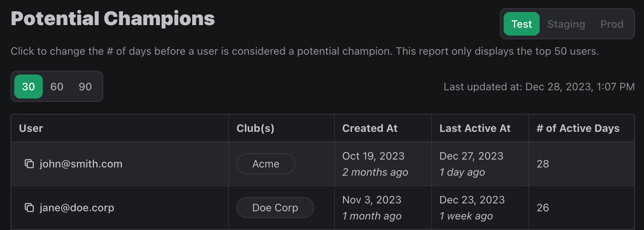Viewport: 644px width, 230px height.
Task: Copy jane@doe.corp email via copy icon
Action: tap(29, 208)
